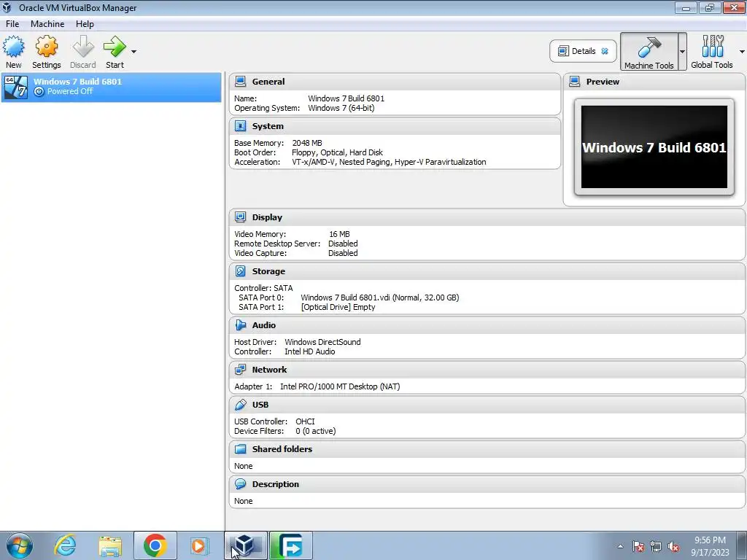Click Windows 7 (64-bit) operating system value
Viewport: 747px width, 560px height.
(341, 108)
